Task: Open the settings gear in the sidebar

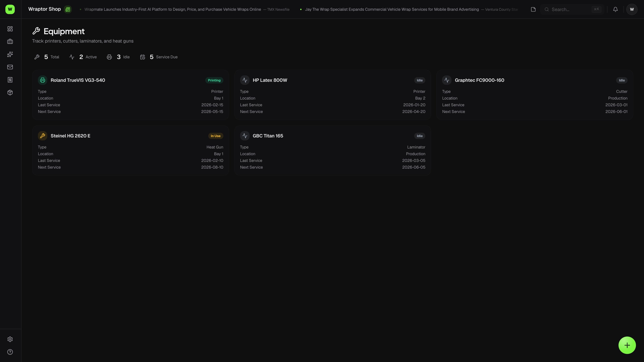Action: pyautogui.click(x=10, y=339)
